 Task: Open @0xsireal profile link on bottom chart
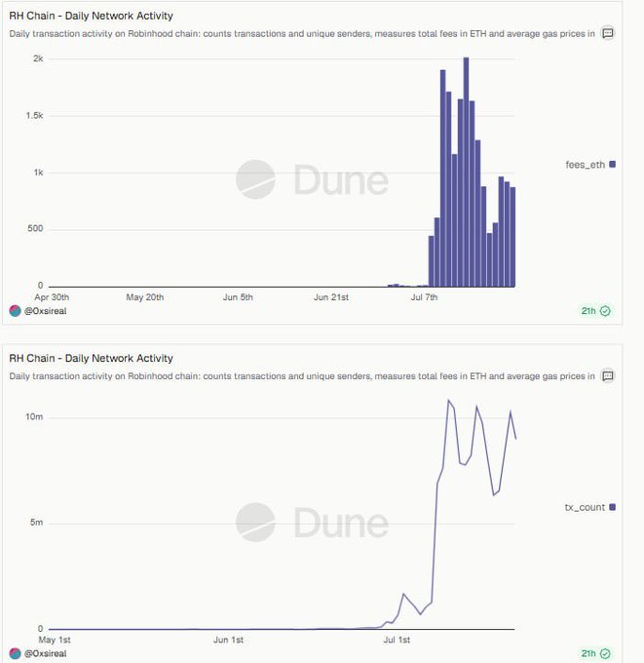[45, 653]
